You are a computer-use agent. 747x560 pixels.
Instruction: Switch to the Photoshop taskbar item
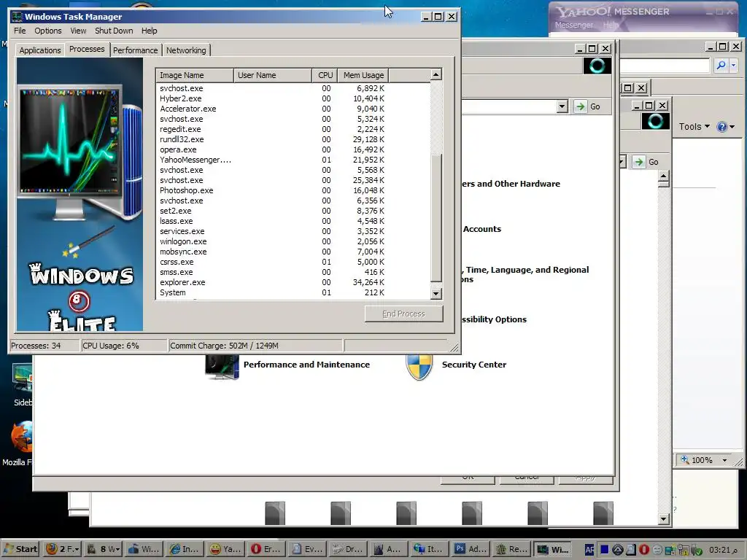[470, 549]
